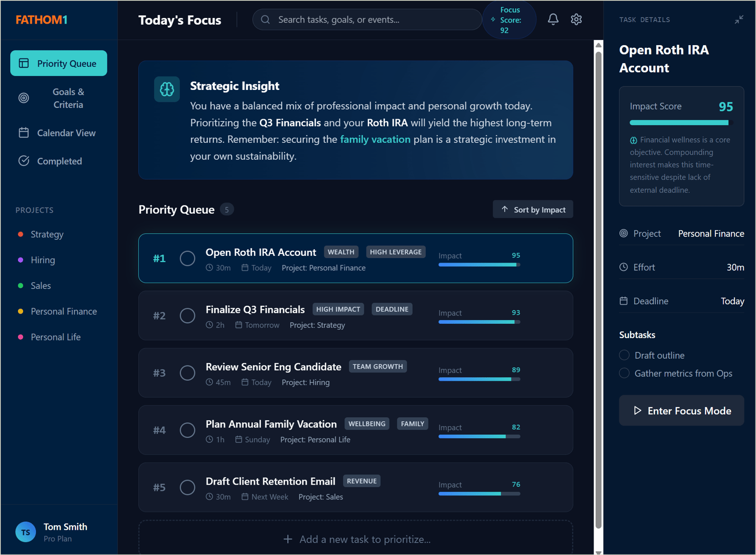This screenshot has width=756, height=555.
Task: Click the Focus Score lightning badge
Action: 509,19
